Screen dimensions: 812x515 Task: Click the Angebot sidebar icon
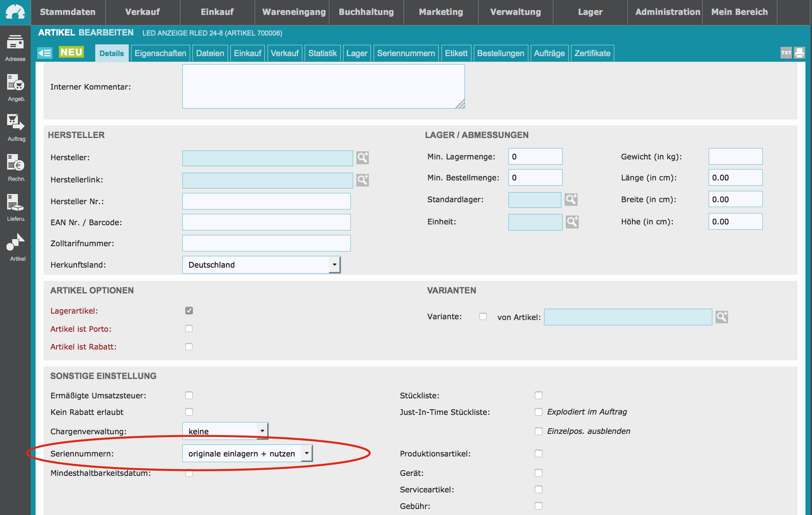(x=15, y=83)
